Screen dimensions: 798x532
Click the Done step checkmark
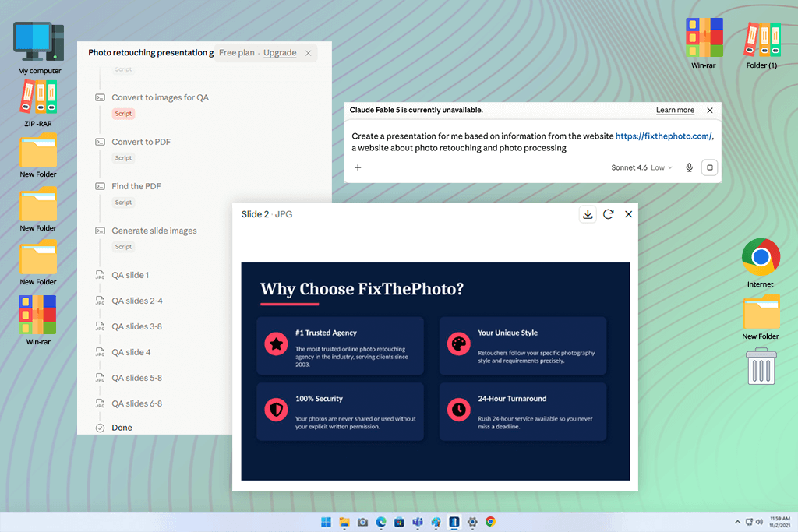pyautogui.click(x=101, y=428)
